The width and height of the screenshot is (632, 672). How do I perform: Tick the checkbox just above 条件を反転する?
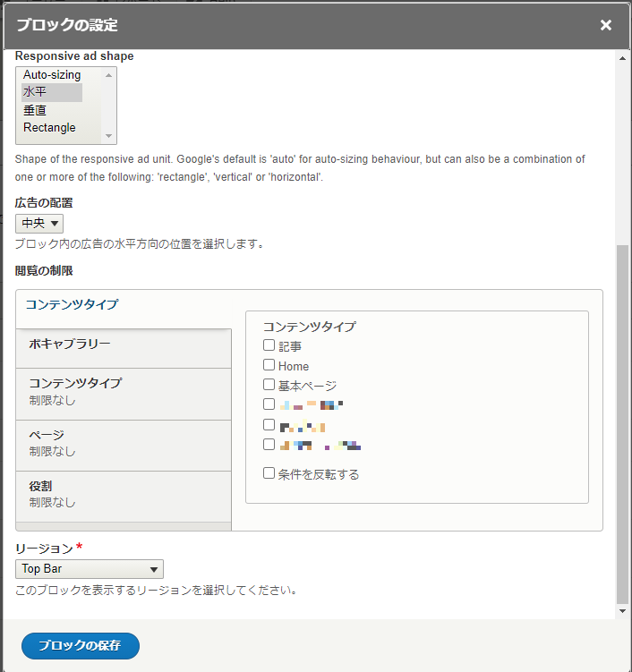tap(269, 445)
